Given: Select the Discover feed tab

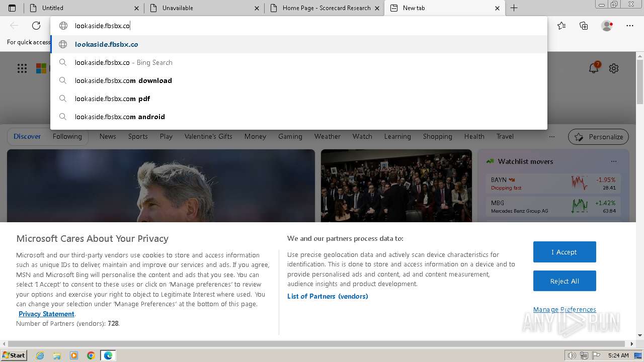Looking at the screenshot, I should [x=27, y=136].
